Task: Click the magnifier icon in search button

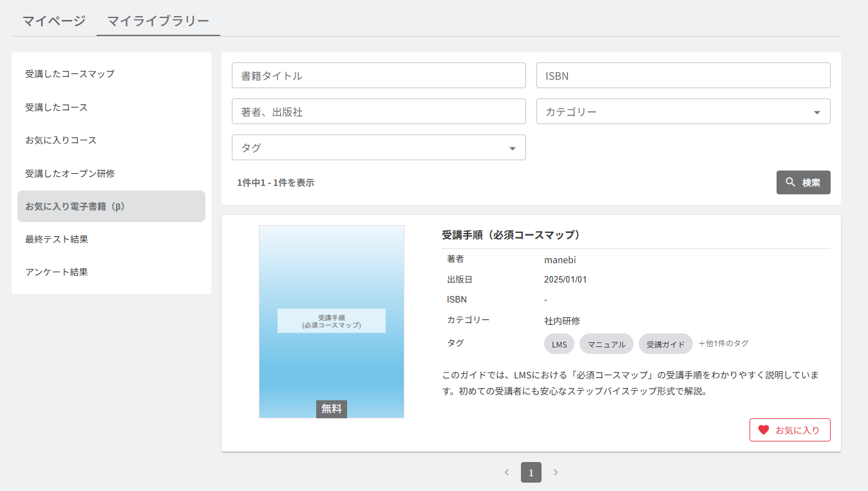Action: 791,182
